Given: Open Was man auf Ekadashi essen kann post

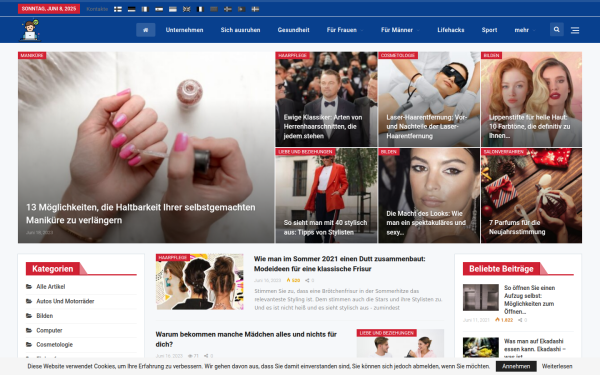Looking at the screenshot, I should click(534, 348).
